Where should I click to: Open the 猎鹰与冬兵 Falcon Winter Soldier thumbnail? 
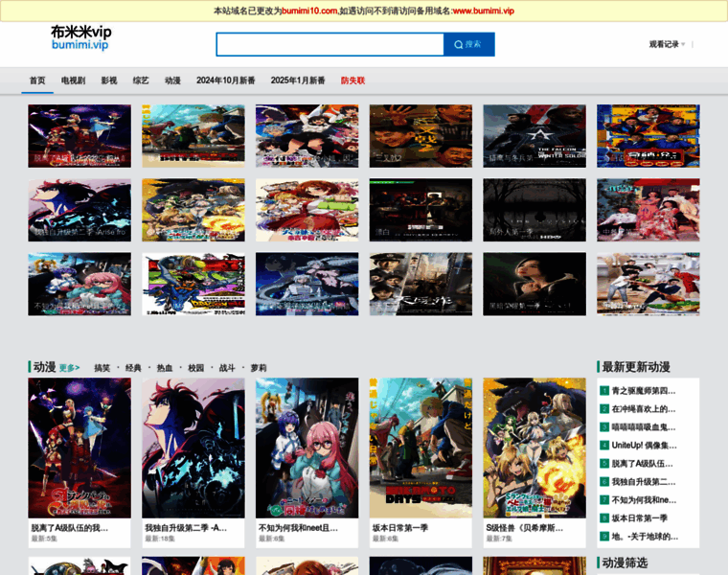coord(535,136)
